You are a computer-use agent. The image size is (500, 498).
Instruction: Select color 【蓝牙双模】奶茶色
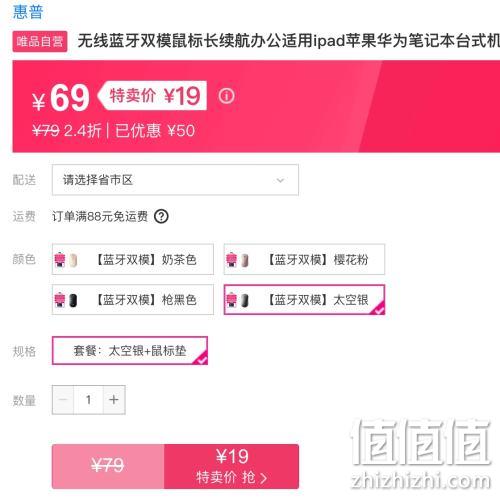coord(133,259)
